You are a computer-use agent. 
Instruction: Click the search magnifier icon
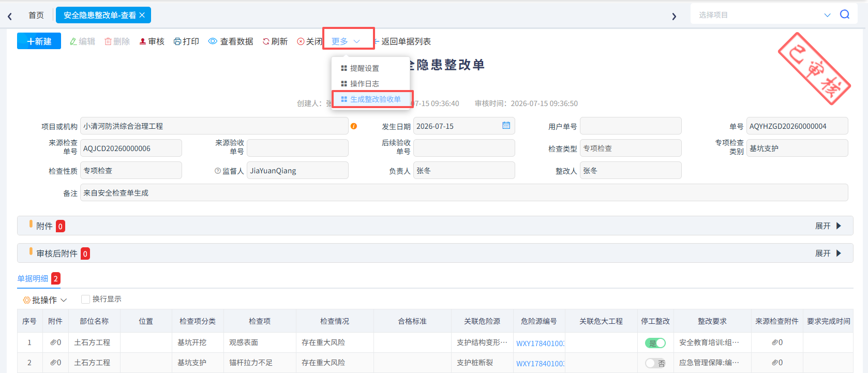pos(845,14)
